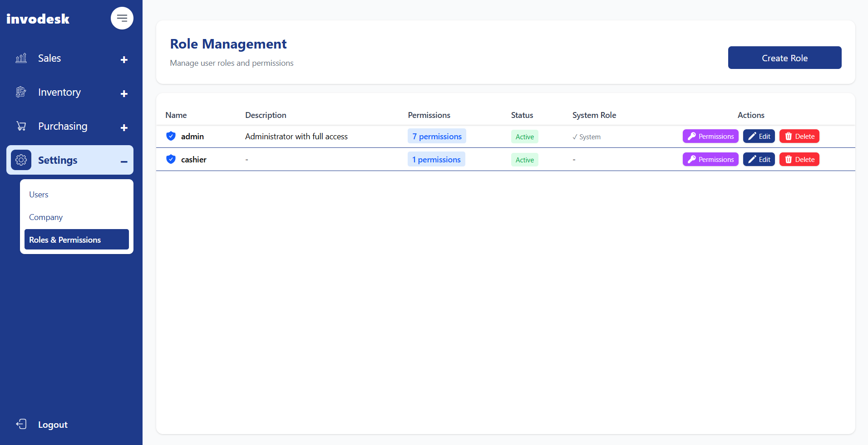
Task: Open the Permissions editor for the cashier role
Action: (x=710, y=159)
